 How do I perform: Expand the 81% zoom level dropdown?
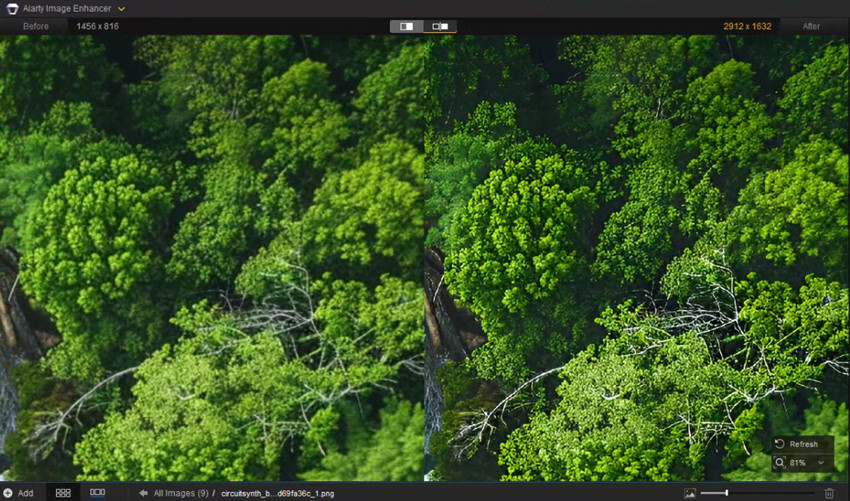click(822, 463)
